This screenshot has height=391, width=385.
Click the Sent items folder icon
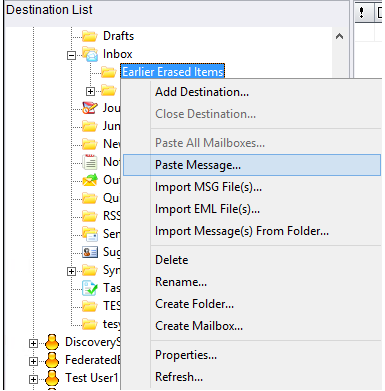coord(90,234)
